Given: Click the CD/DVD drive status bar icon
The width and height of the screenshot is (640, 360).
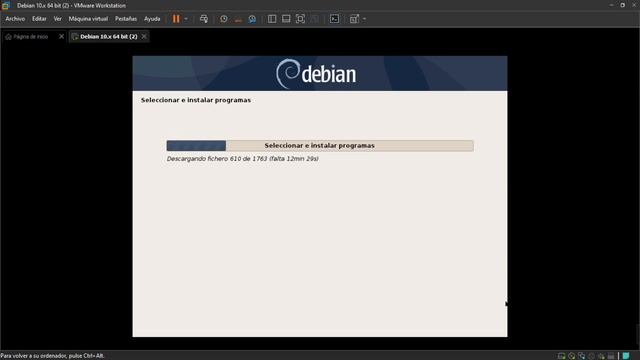Looking at the screenshot, I should click(571, 356).
